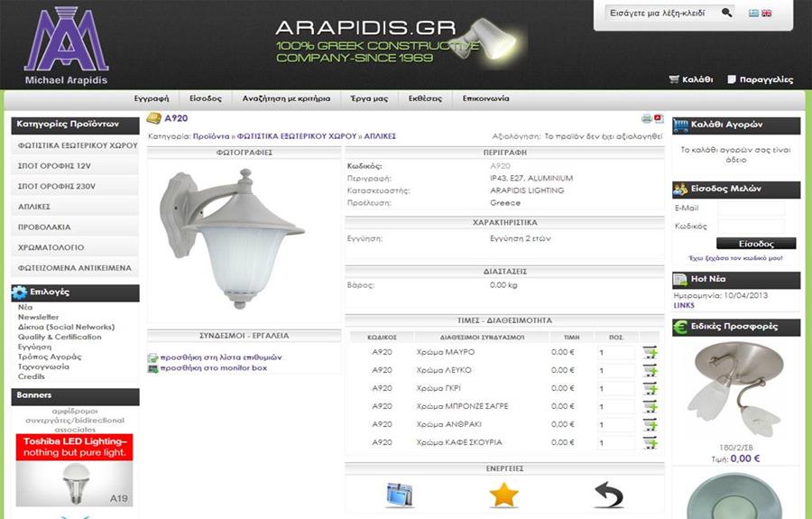Open Παραγγελίες in the header
Screen dimensions: 812x519
pos(760,79)
